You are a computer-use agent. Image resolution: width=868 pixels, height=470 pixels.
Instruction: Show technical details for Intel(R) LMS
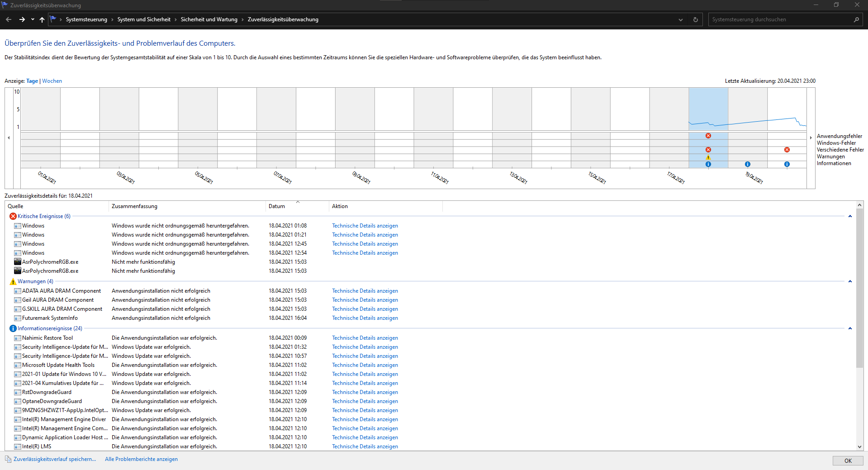pos(365,446)
